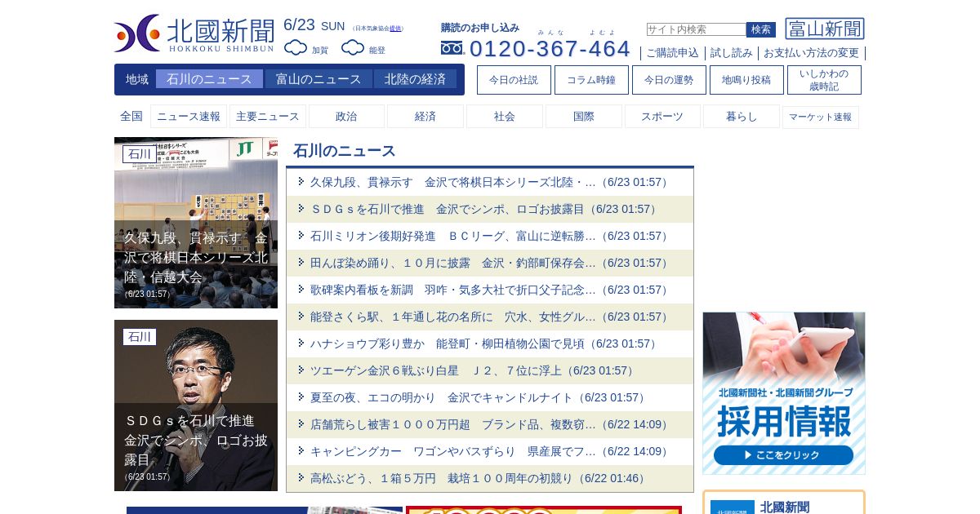
Task: Click the Hokkoku Shimbun logo
Action: click(194, 33)
